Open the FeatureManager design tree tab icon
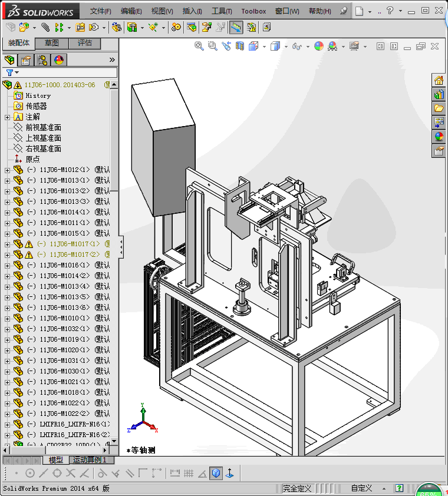 pyautogui.click(x=9, y=59)
